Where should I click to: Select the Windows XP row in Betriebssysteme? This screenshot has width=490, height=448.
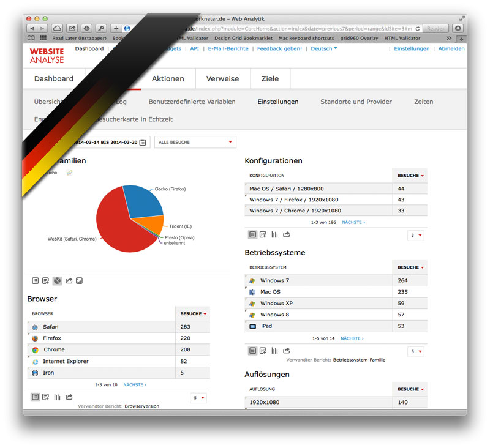(x=336, y=303)
